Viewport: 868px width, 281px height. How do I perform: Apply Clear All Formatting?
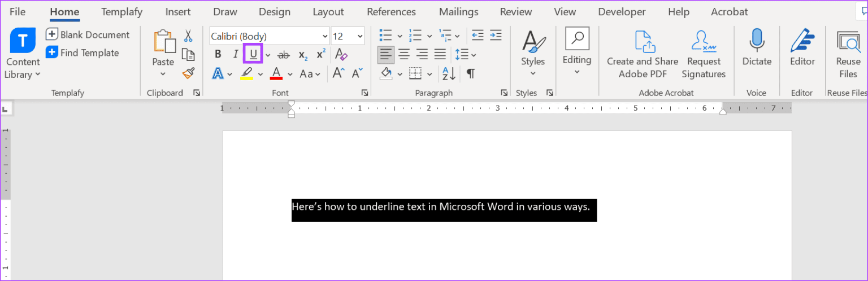tap(341, 55)
